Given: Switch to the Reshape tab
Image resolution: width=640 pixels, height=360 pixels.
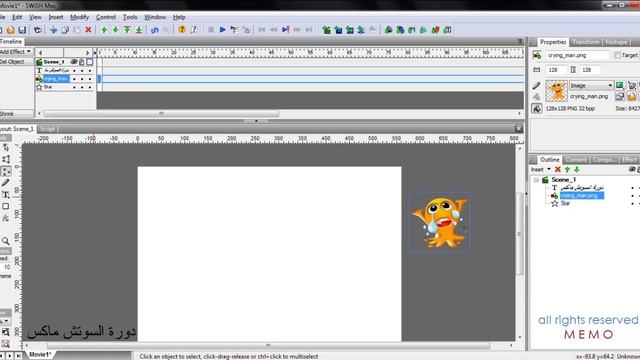Looking at the screenshot, I should 616,42.
